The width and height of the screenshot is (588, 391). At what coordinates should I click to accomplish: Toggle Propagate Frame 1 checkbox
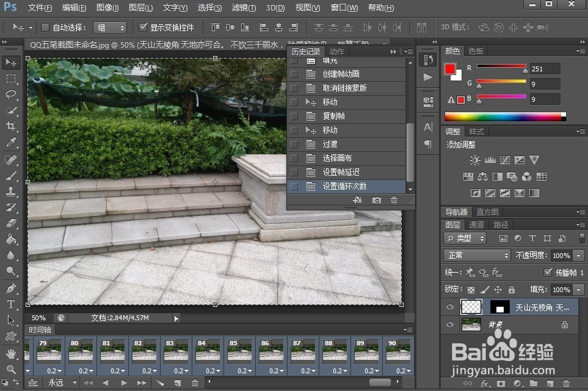tap(548, 272)
